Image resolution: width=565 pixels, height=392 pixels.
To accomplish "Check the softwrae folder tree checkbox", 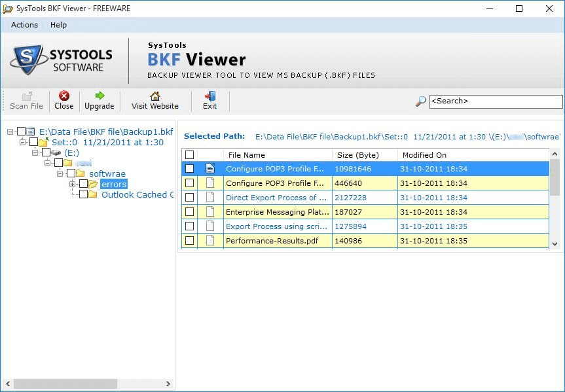I will pos(71,173).
